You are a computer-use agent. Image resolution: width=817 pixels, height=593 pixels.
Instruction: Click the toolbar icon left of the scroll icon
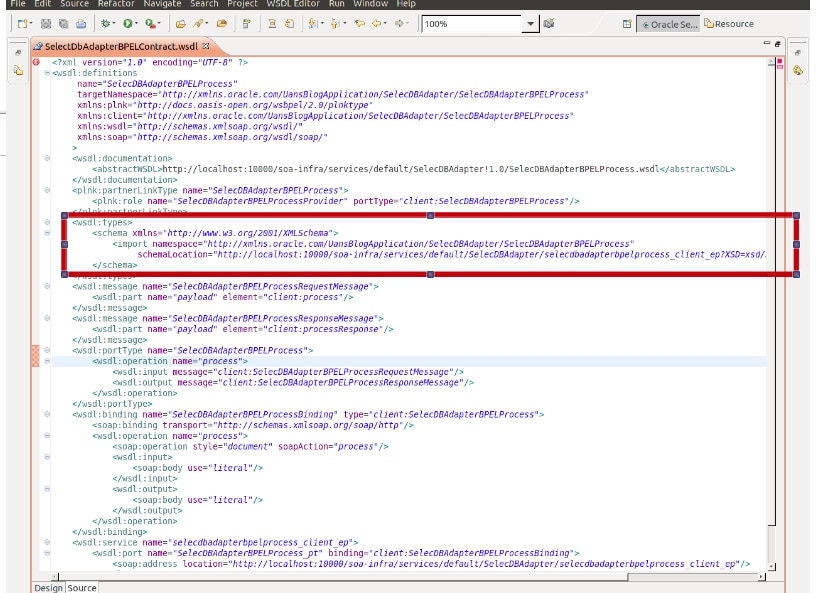pyautogui.click(x=247, y=23)
